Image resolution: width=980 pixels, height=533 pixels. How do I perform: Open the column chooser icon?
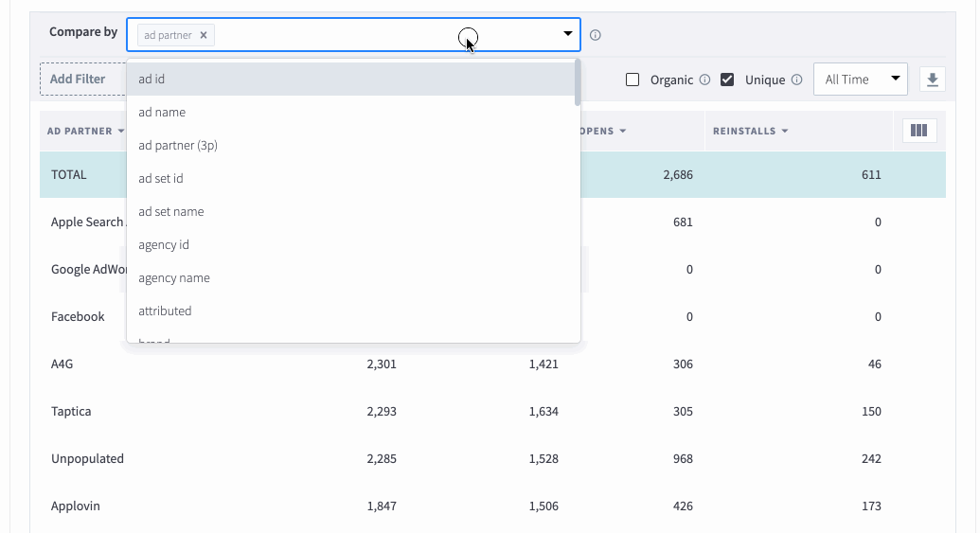[x=918, y=131]
